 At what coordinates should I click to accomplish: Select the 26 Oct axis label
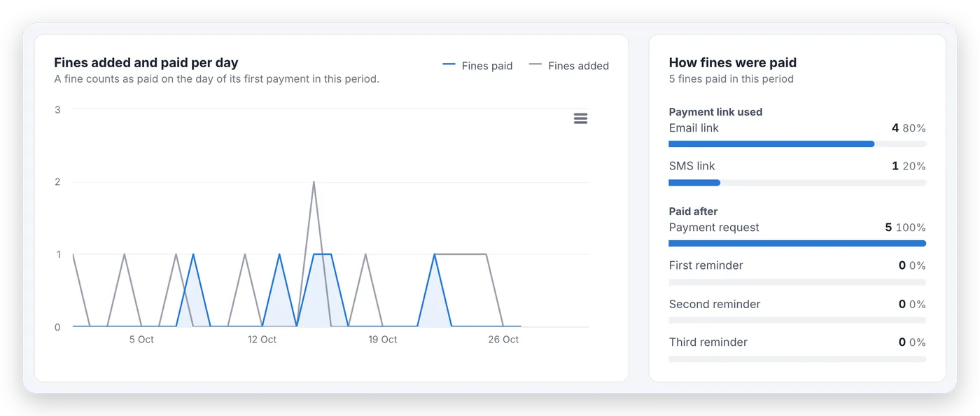(x=503, y=340)
